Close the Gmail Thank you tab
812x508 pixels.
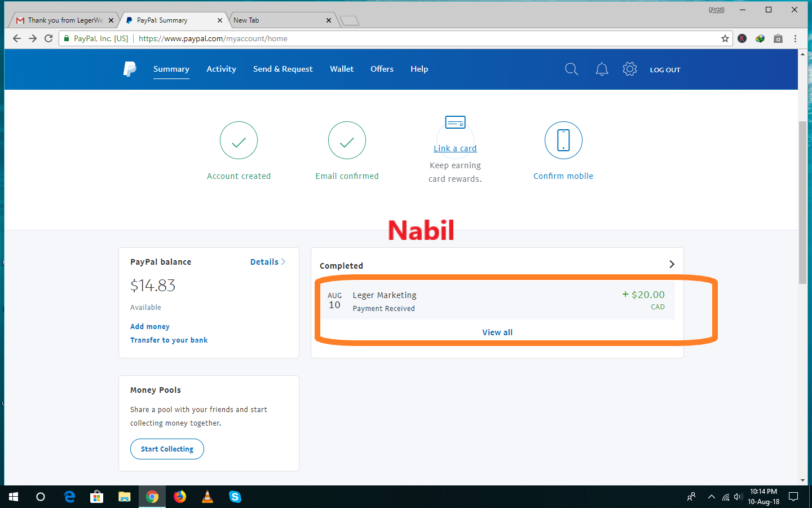pos(111,20)
